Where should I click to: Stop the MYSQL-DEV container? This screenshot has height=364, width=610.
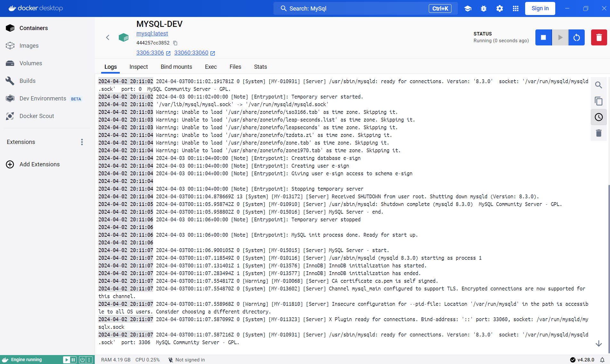(543, 37)
